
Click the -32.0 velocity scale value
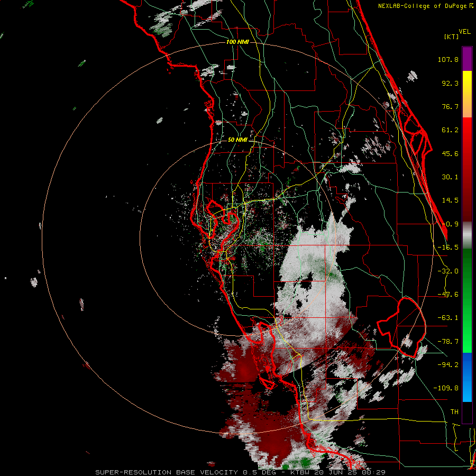[x=448, y=271]
